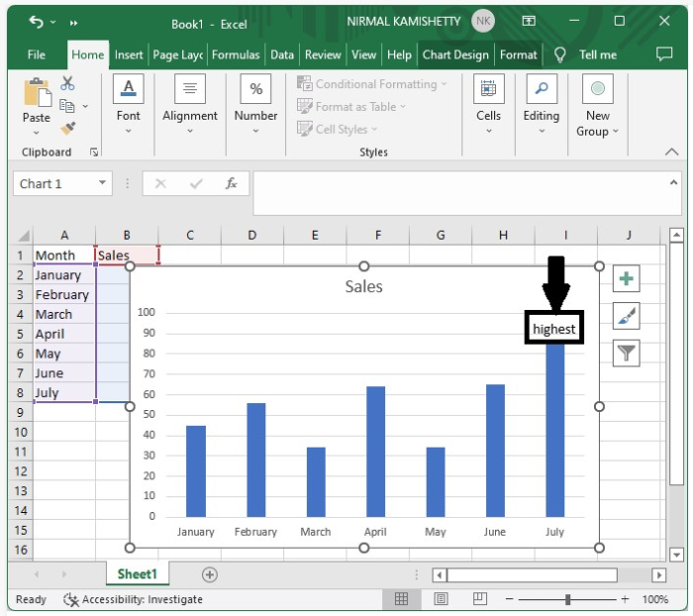Click Accessibility: Investigate in status bar
The width and height of the screenshot is (693, 616).
(x=133, y=599)
